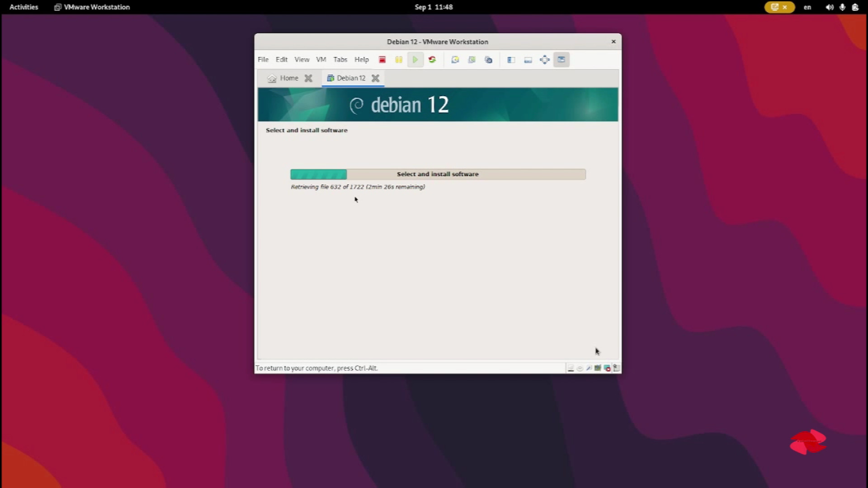Toggle the console view icon
The image size is (868, 488).
561,60
